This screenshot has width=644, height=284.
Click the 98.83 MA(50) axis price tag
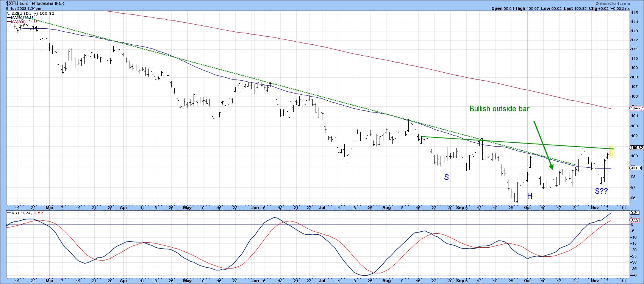[636, 168]
